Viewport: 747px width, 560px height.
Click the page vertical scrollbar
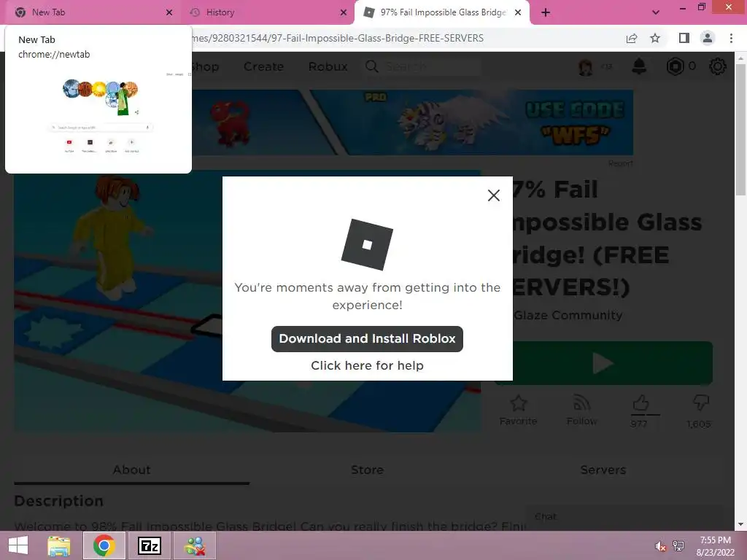740,128
